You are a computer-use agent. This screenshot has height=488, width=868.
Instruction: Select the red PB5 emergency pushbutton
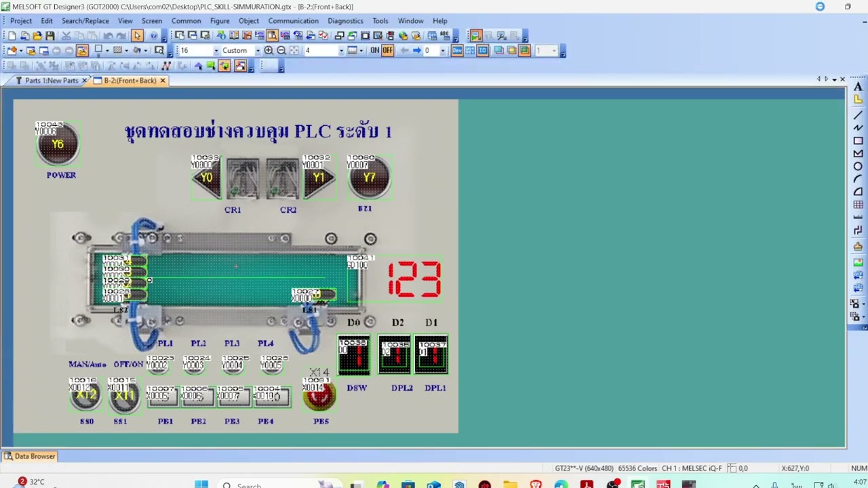319,396
